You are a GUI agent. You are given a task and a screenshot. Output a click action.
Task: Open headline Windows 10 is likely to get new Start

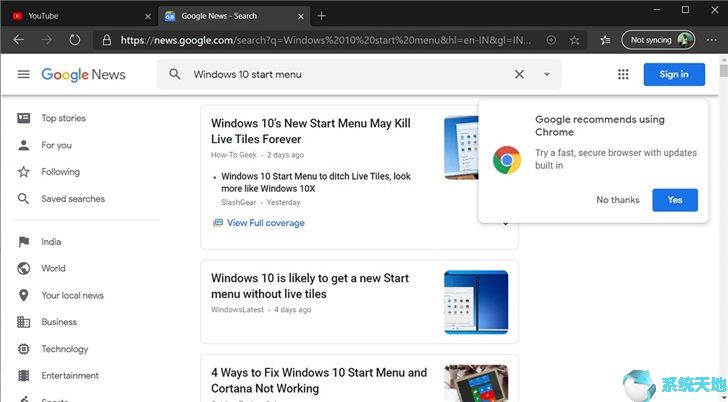pyautogui.click(x=310, y=286)
